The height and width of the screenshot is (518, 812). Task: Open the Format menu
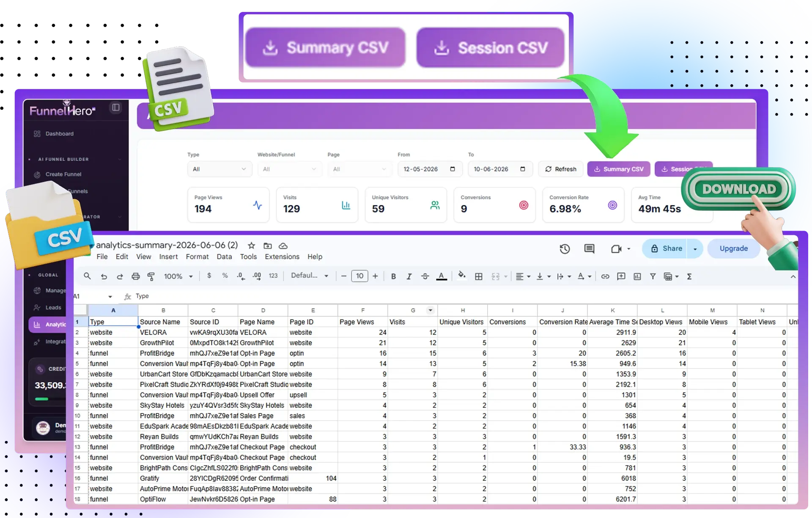(x=197, y=256)
